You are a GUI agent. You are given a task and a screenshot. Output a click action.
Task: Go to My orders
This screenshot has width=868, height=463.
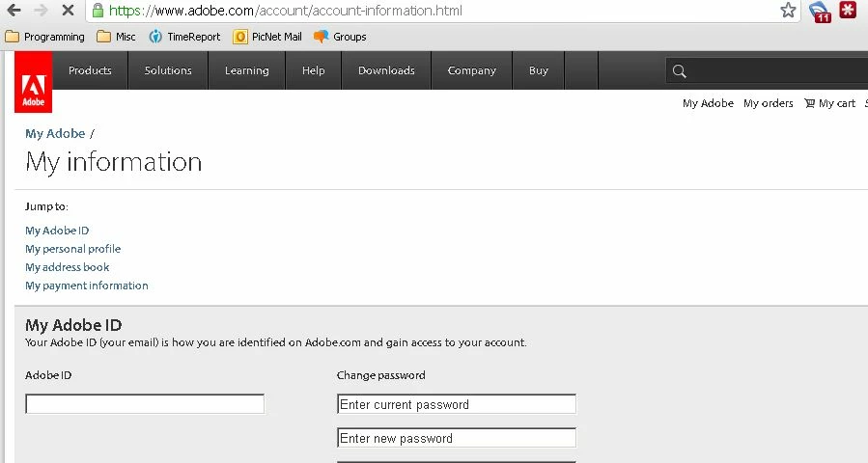pos(768,103)
